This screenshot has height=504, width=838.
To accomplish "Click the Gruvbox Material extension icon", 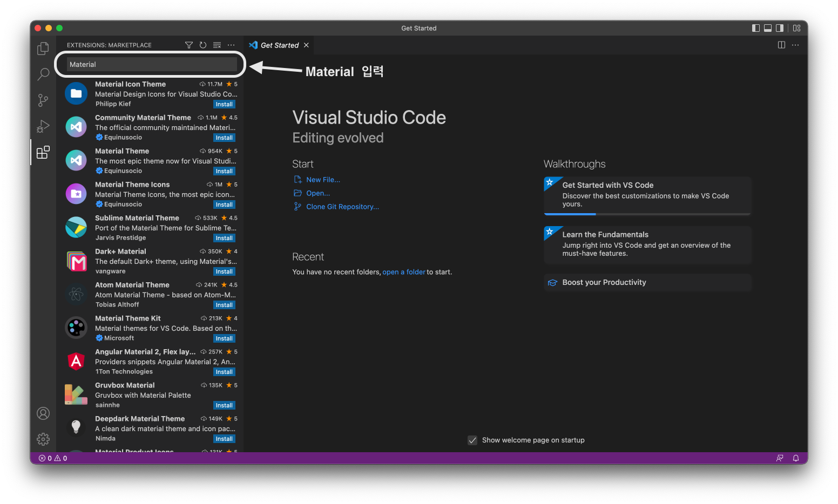I will click(76, 394).
